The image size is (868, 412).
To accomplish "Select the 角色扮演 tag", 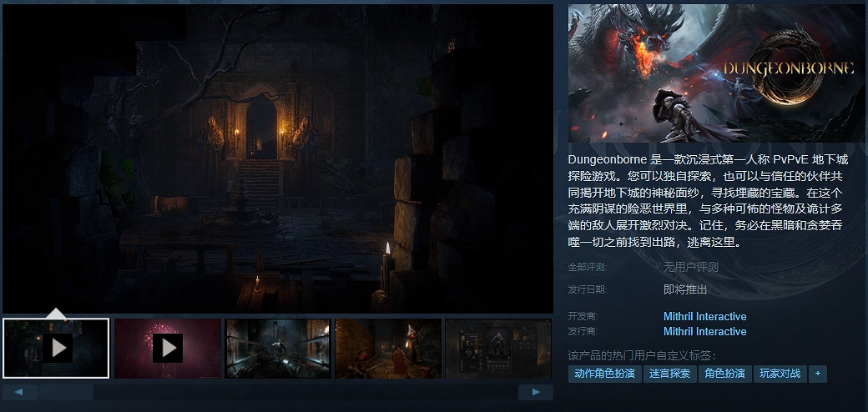I will point(724,374).
